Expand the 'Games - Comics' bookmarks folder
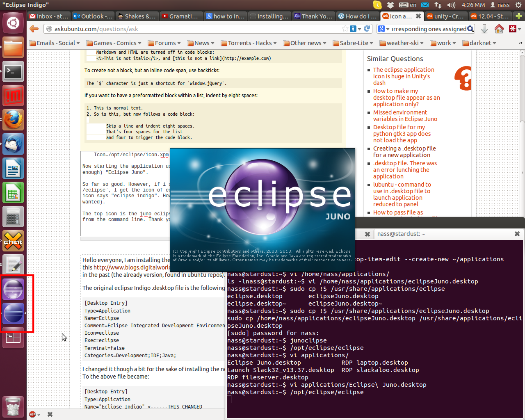 114,43
